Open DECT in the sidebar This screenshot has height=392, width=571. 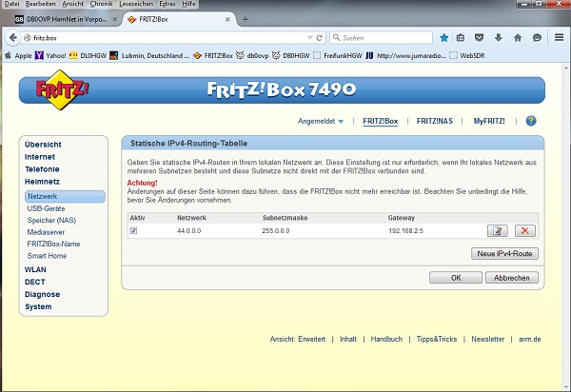tap(35, 282)
